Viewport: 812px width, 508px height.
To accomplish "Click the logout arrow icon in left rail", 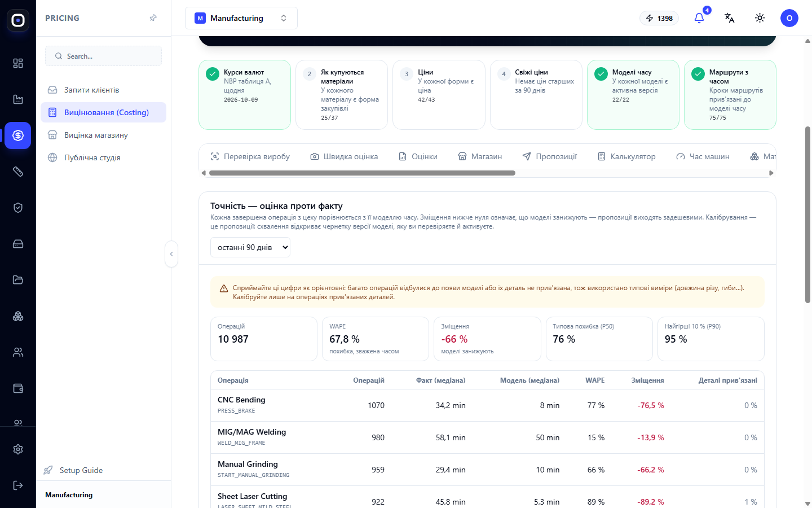I will [18, 485].
